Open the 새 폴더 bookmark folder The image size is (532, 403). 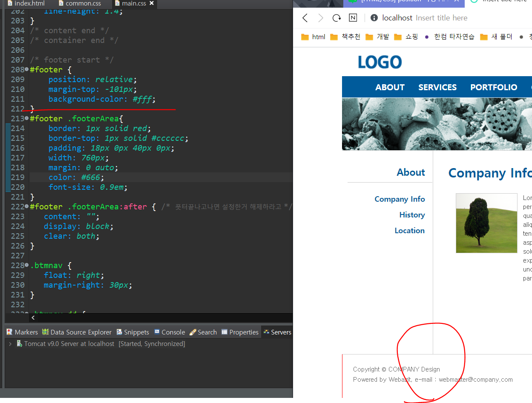496,37
